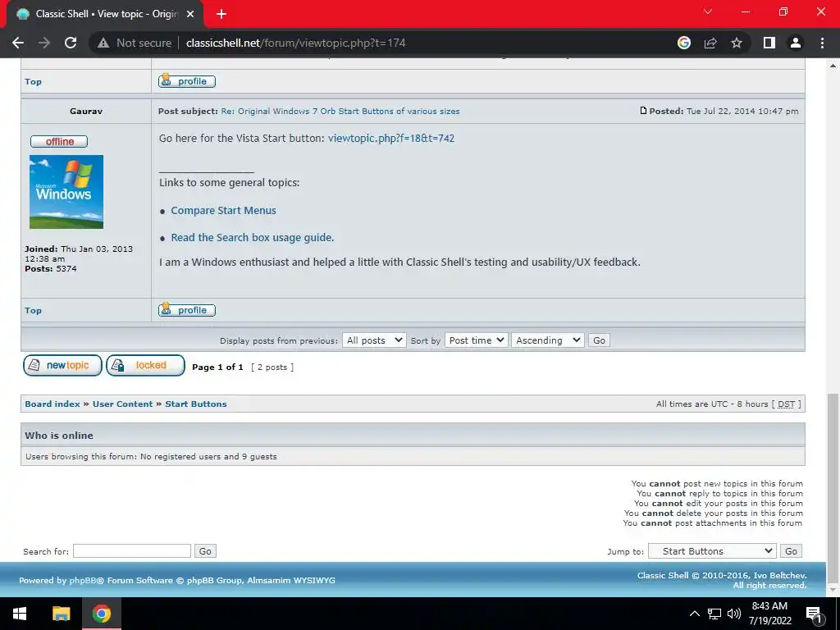
Task: Open the Chrome three-dot menu
Action: (x=822, y=43)
